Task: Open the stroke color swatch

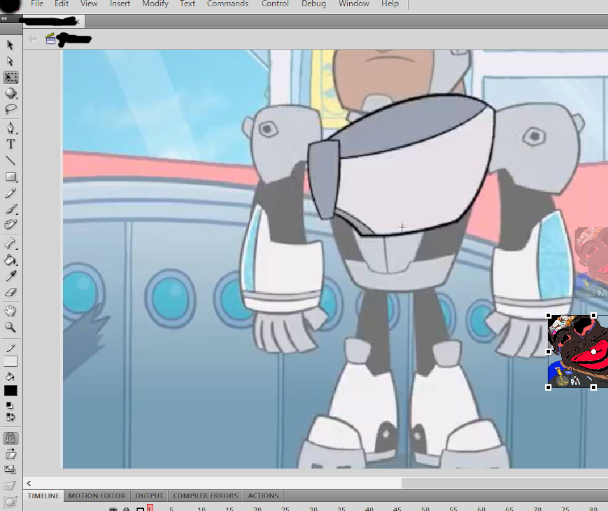Action: (11, 361)
